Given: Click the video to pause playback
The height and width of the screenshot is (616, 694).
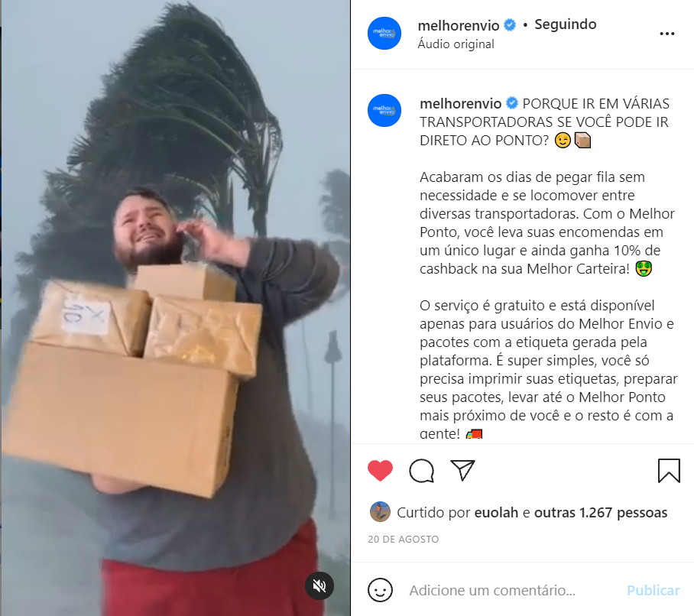Looking at the screenshot, I should pos(175,308).
